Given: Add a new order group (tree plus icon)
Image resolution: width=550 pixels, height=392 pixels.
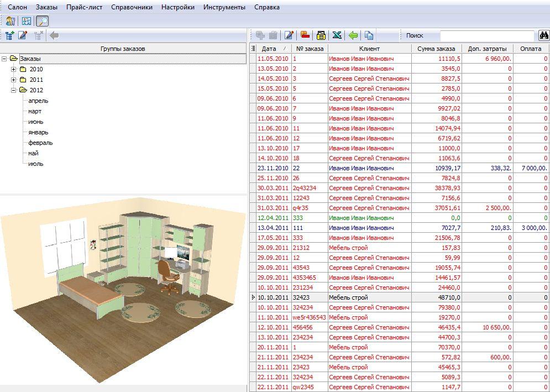Looking at the screenshot, I should click(x=10, y=35).
